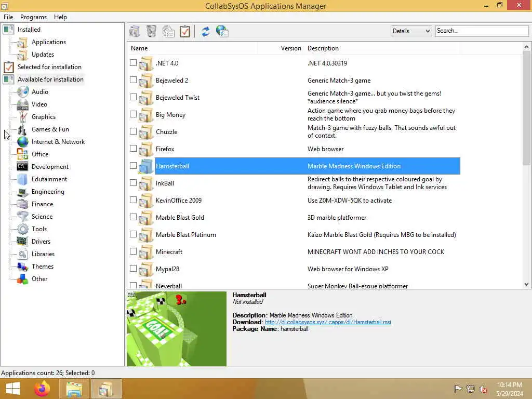Click the list scrollbar down arrow
This screenshot has width=532, height=399.
[526, 284]
